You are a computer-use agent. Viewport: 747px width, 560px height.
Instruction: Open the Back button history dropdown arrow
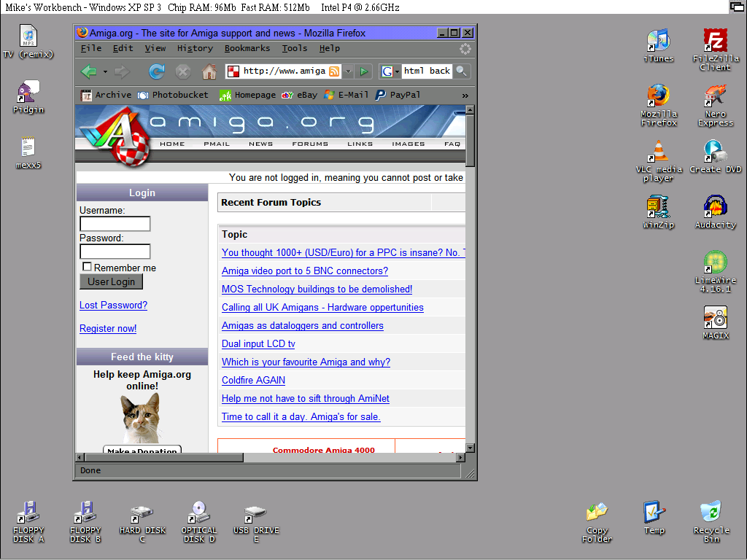105,72
